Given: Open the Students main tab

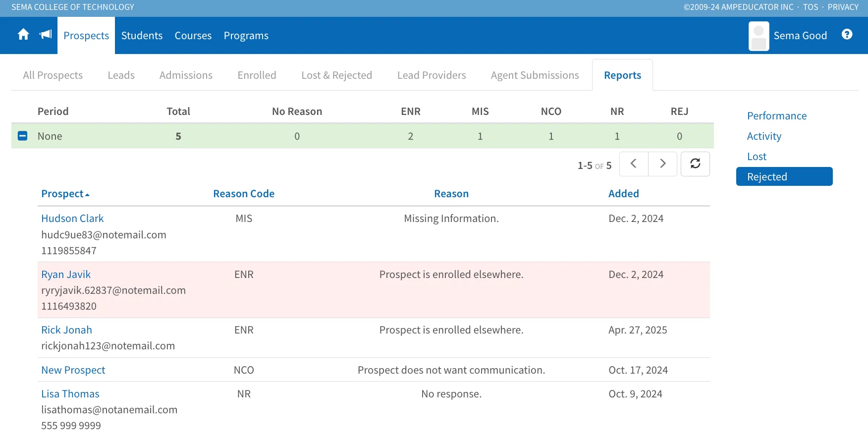Looking at the screenshot, I should coord(142,36).
